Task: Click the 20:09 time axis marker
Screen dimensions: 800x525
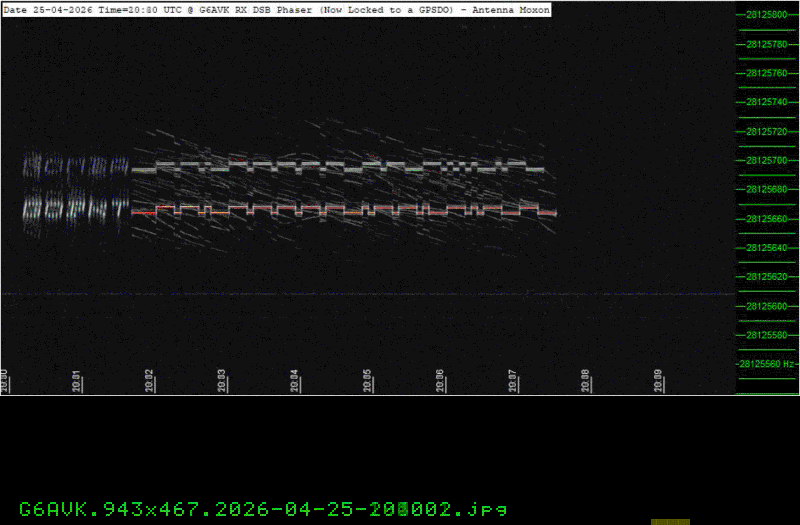Action: coord(657,380)
